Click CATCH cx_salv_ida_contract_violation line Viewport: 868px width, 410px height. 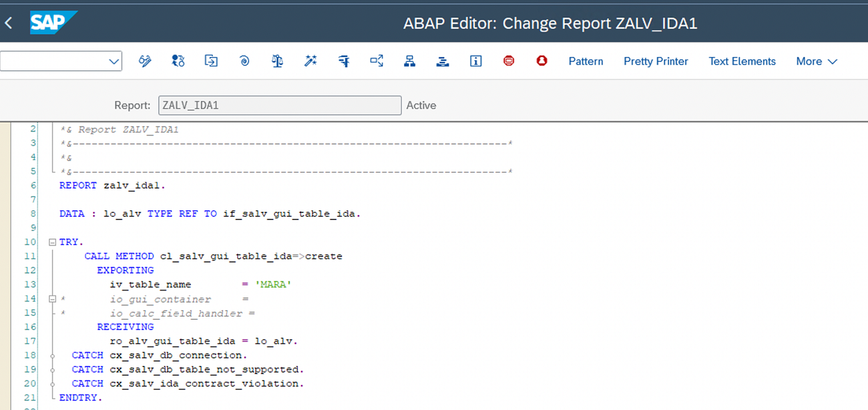click(188, 383)
